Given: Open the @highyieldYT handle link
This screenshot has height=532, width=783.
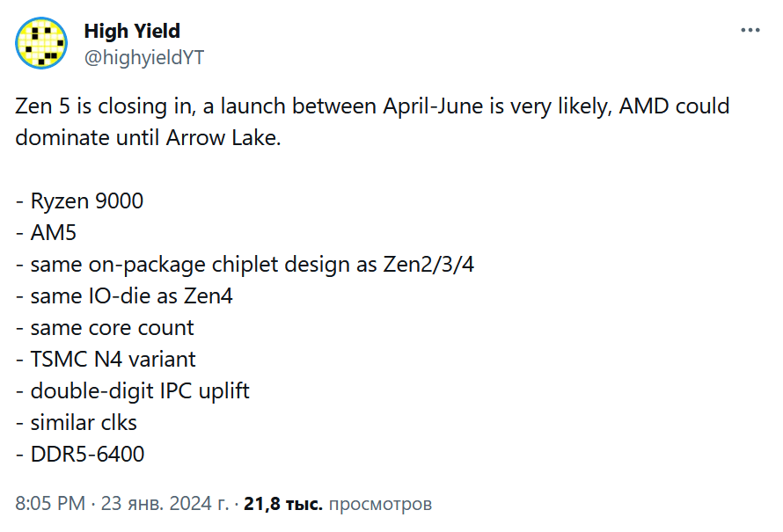Looking at the screenshot, I should coord(143,57).
